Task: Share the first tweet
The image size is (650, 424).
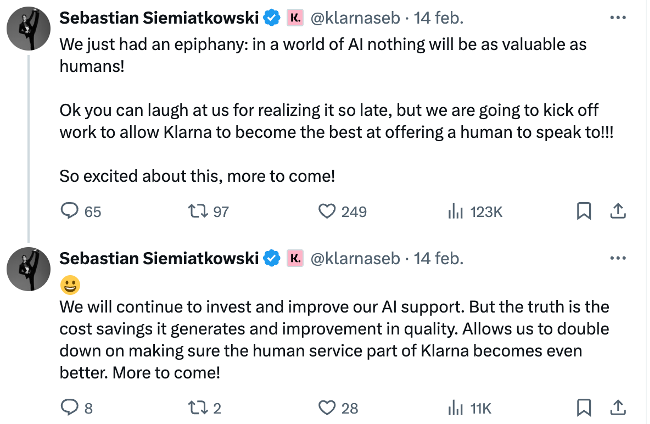Action: [x=618, y=211]
